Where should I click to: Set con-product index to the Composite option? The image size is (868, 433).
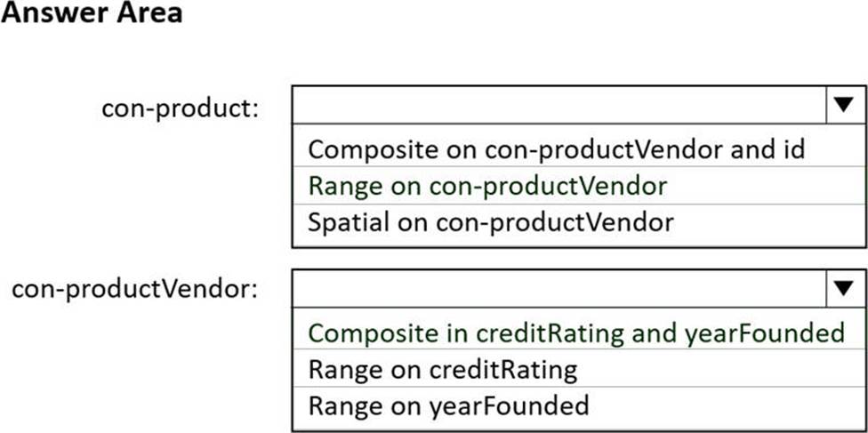[x=556, y=148]
